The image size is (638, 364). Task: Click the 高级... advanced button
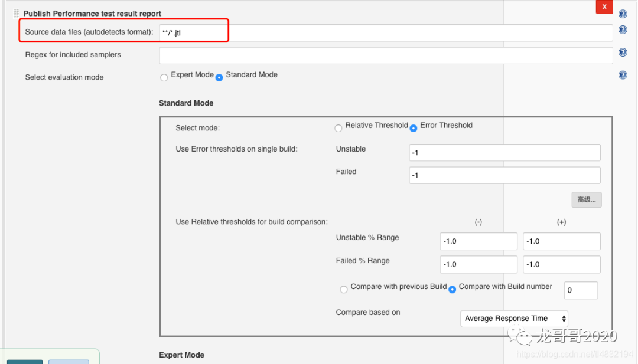(586, 200)
